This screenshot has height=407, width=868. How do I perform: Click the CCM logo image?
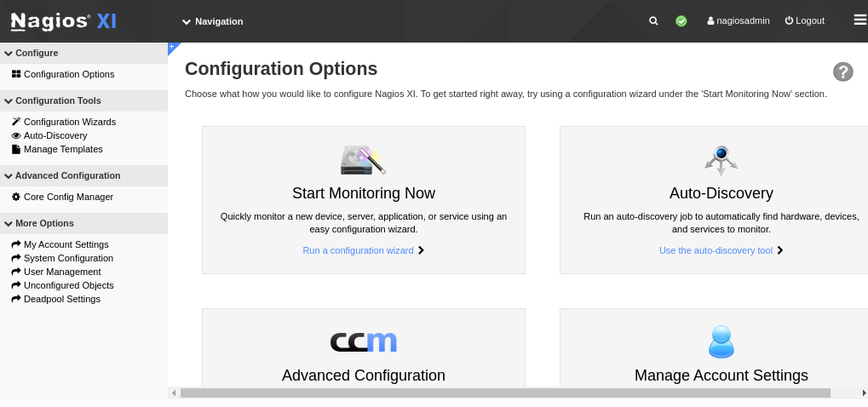[363, 342]
